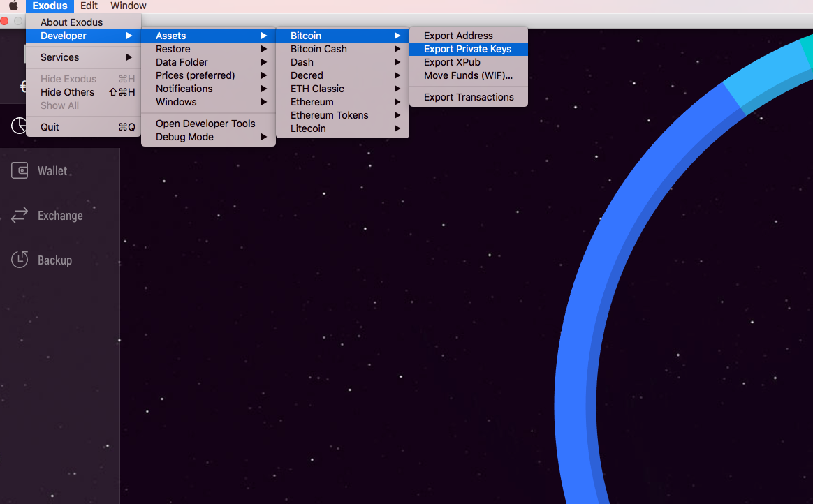Click the Backup clock icon

[20, 260]
